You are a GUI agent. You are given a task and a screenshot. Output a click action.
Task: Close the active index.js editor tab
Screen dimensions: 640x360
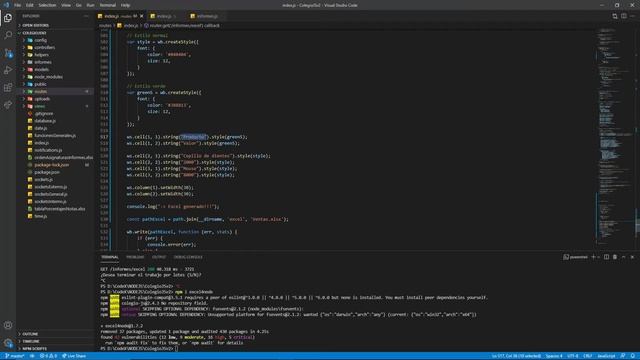(142, 16)
